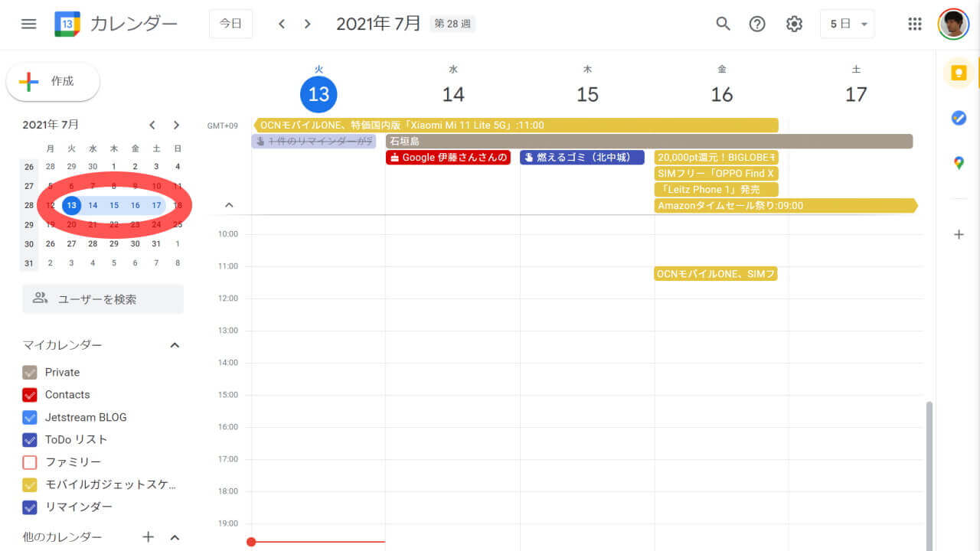The height and width of the screenshot is (551, 980).
Task: Open the settings gear menu
Action: [x=794, y=24]
